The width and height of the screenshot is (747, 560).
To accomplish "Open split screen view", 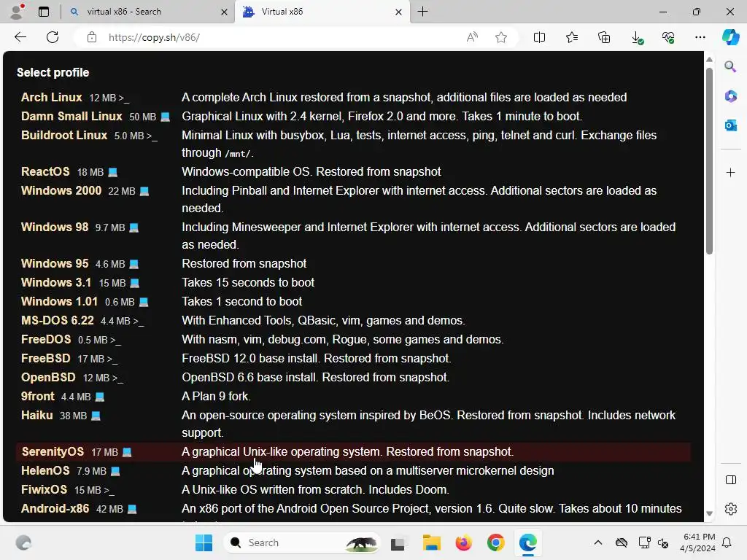I will [539, 37].
